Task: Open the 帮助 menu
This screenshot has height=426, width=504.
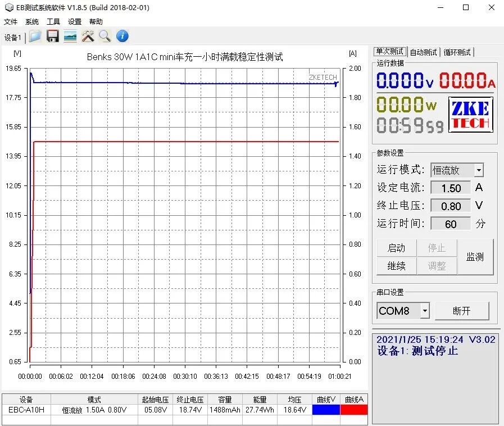Action: 96,21
